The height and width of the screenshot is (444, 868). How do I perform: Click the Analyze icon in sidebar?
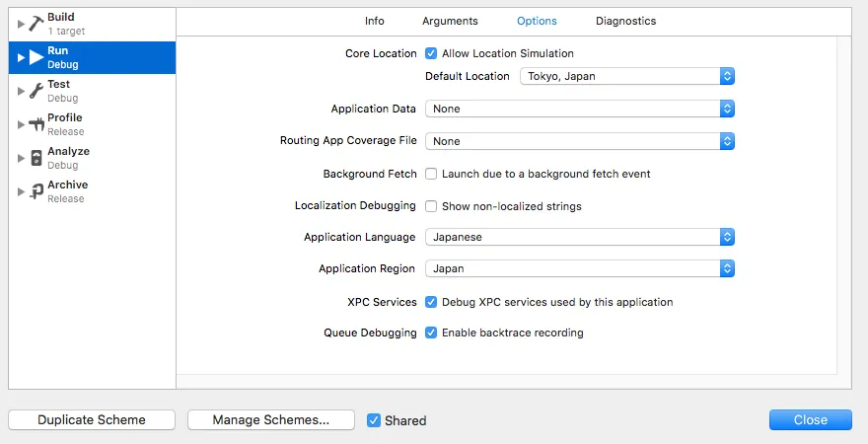pos(36,158)
